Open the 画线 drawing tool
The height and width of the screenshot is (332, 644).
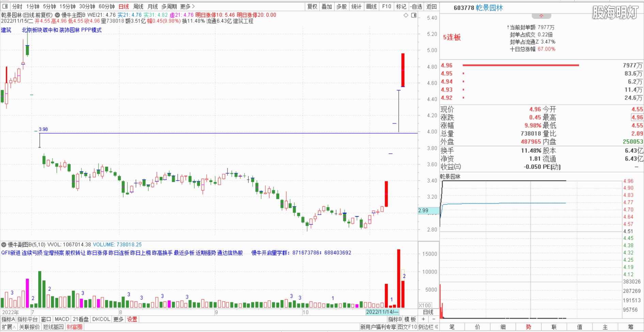[x=371, y=6]
